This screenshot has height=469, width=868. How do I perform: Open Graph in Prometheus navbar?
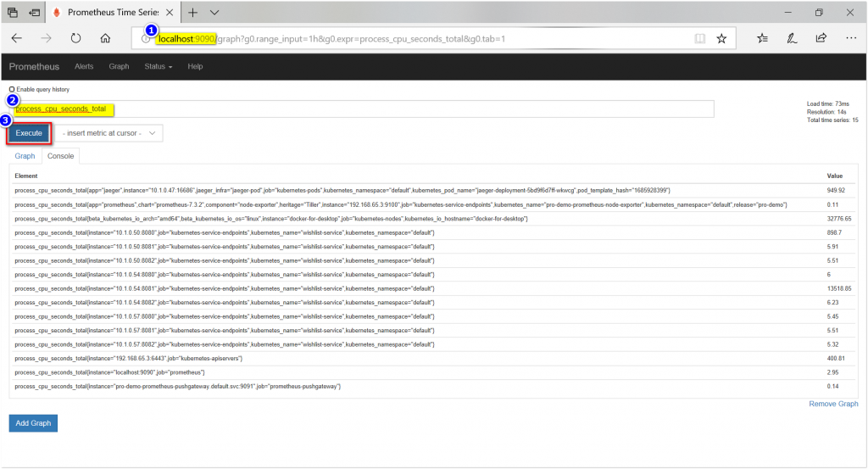(x=119, y=66)
